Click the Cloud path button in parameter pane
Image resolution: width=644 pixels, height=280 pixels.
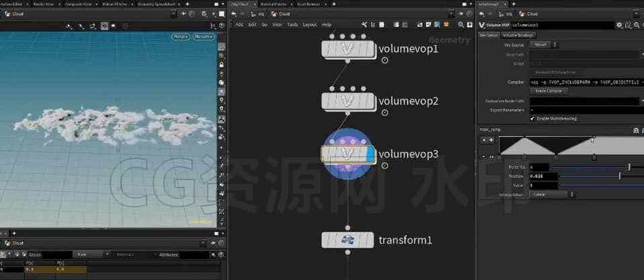coord(529,14)
